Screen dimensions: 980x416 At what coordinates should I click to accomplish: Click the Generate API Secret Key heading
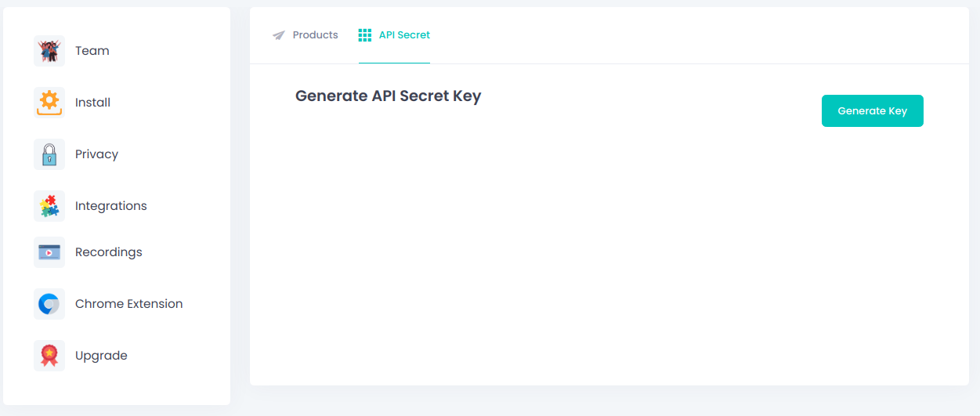click(389, 96)
